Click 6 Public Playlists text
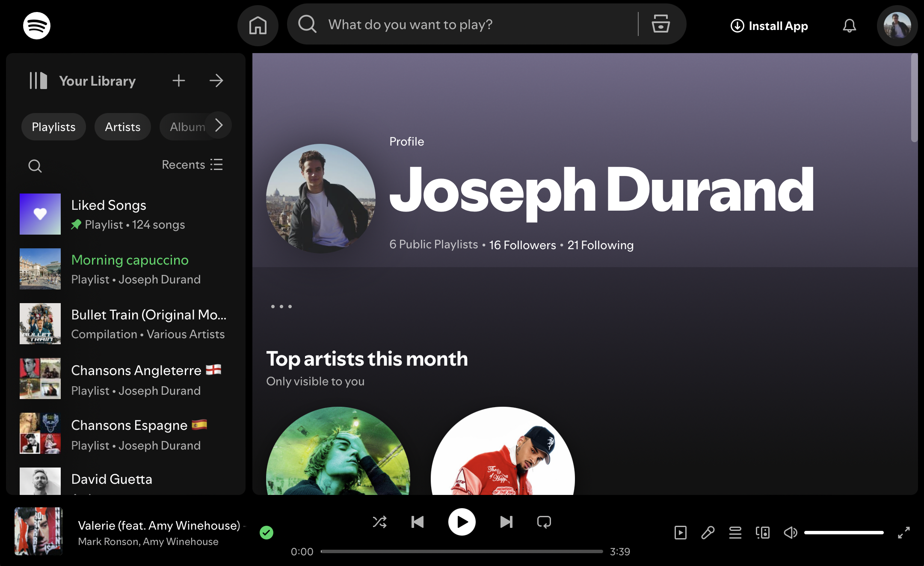 433,244
